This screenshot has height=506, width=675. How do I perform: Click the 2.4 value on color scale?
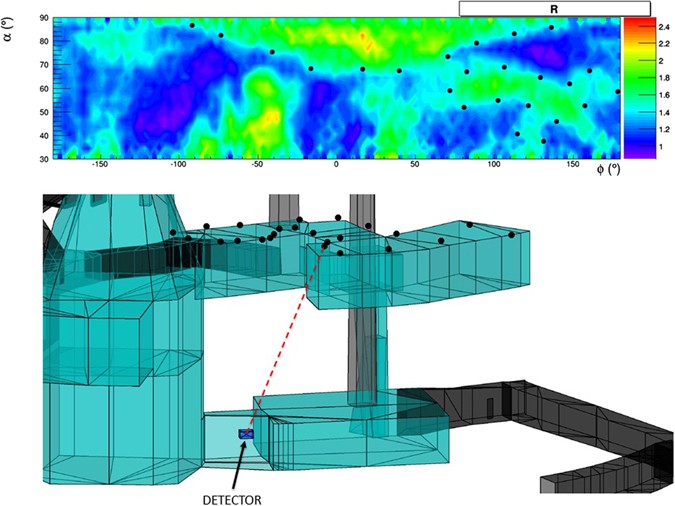(x=664, y=27)
